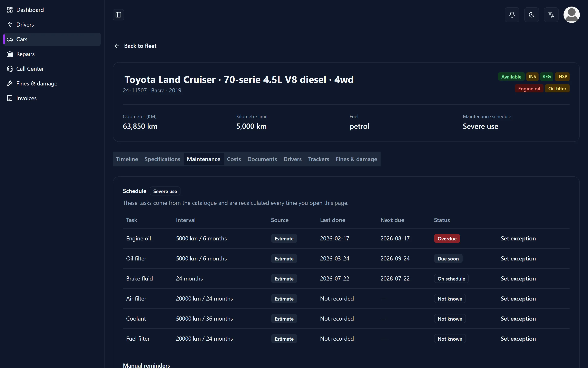Click the Task column header
Viewport: 588px width, 368px height.
(x=131, y=220)
